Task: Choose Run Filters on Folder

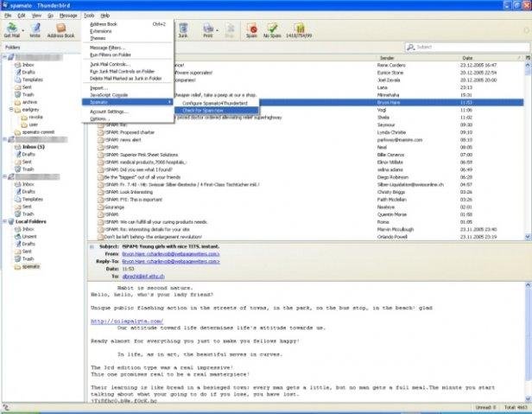Action: click(128, 54)
